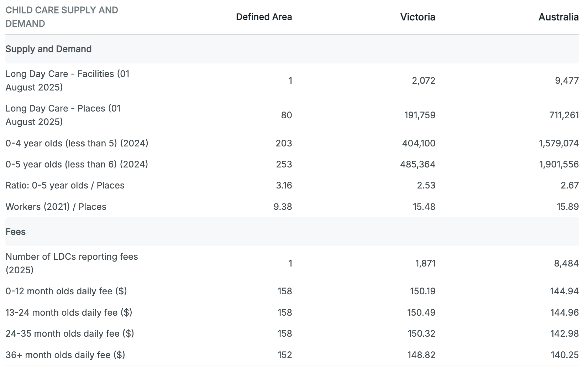Select the Supply and Demand section header
Screen dimensions: 588x367
tap(48, 49)
